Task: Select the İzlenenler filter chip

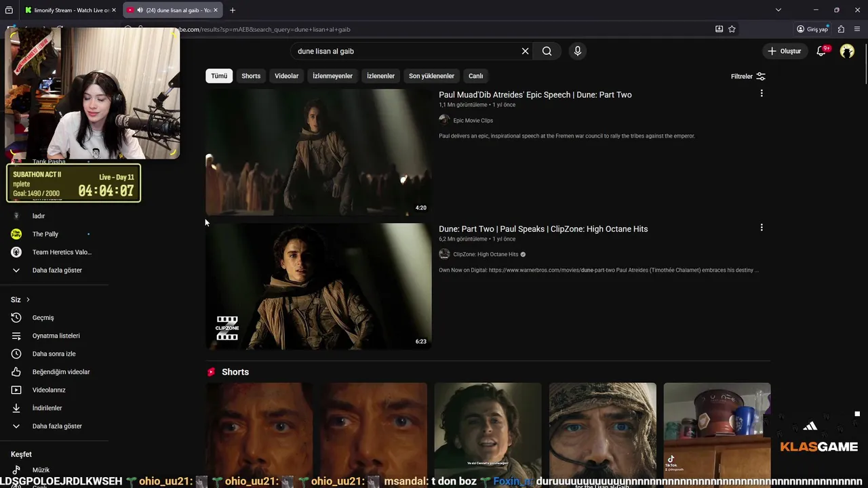Action: point(380,76)
